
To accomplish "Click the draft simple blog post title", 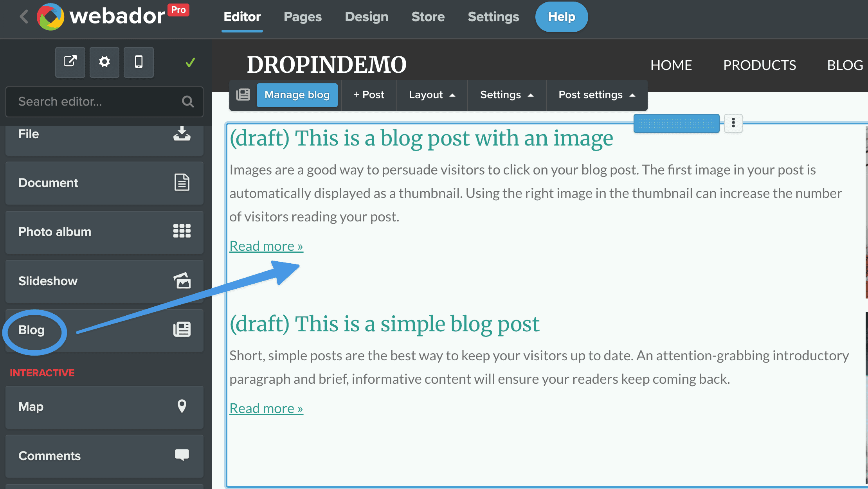I will tap(384, 324).
